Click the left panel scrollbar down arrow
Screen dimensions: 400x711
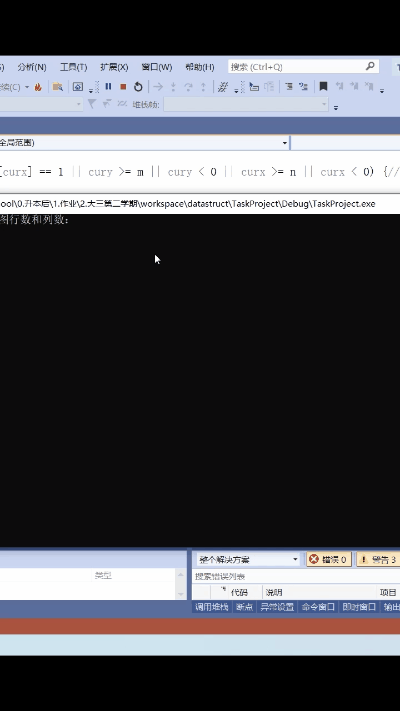[x=180, y=594]
